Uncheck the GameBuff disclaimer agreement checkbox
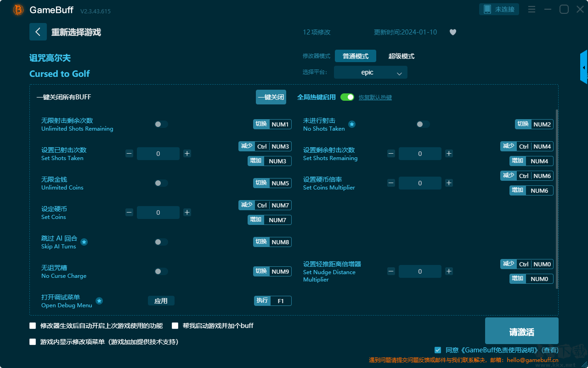Viewport: 588px width, 368px height. tap(438, 350)
